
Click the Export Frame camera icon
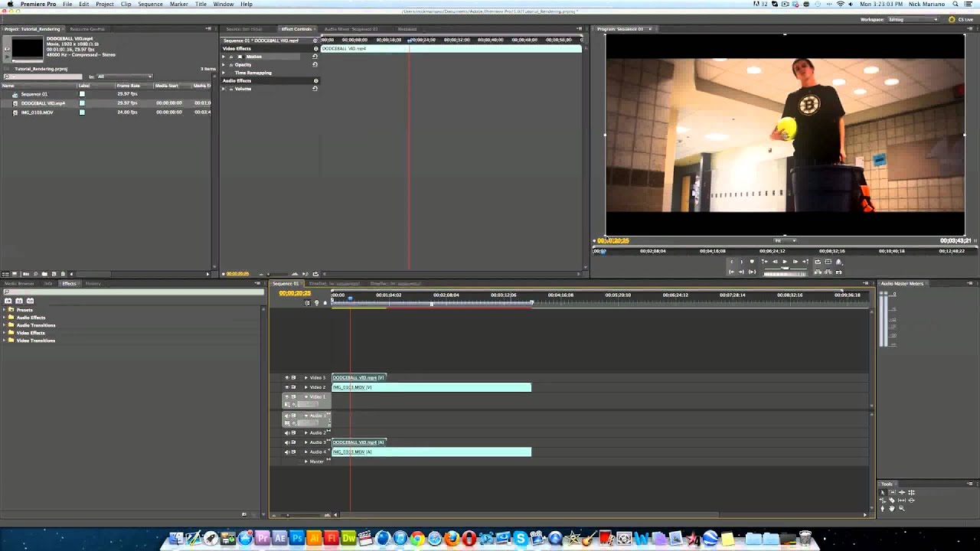pos(838,272)
